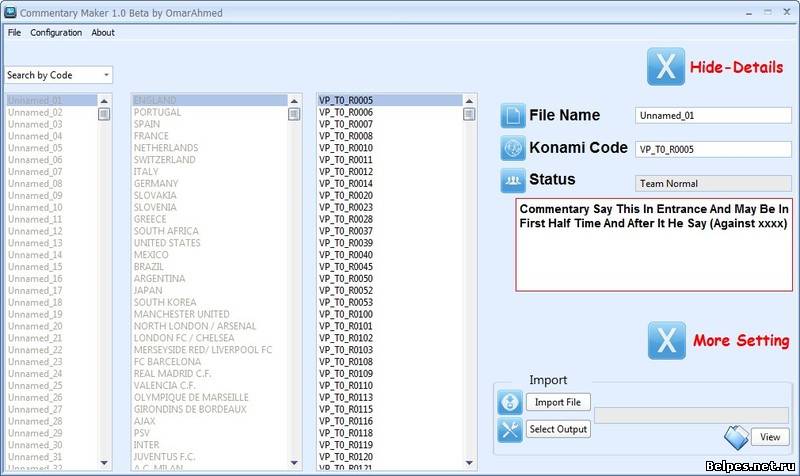Open the File menu

pos(14,33)
